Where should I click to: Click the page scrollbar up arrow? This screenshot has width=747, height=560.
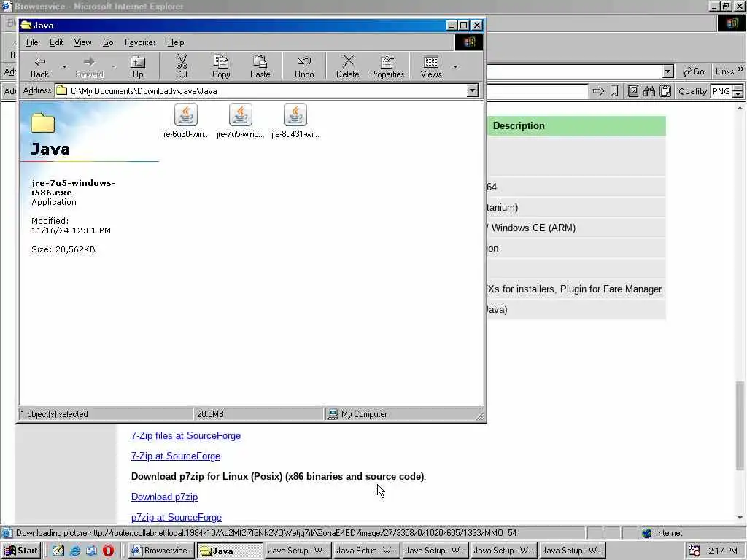point(740,109)
